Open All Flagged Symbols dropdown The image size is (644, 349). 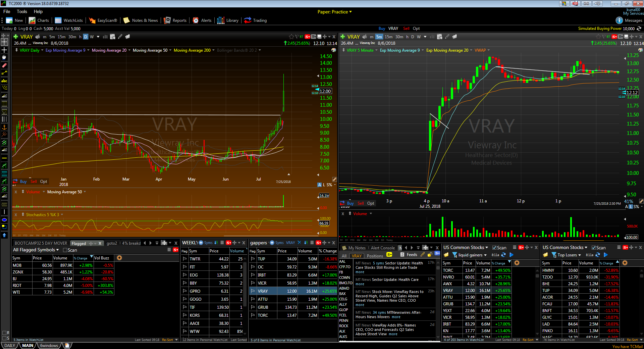[x=57, y=250]
